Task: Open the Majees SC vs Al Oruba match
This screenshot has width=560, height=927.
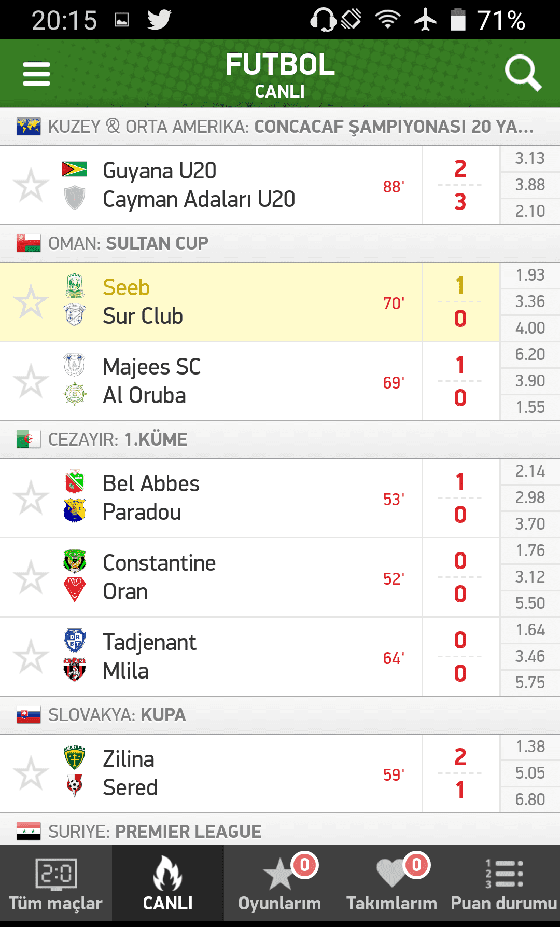Action: click(x=211, y=381)
